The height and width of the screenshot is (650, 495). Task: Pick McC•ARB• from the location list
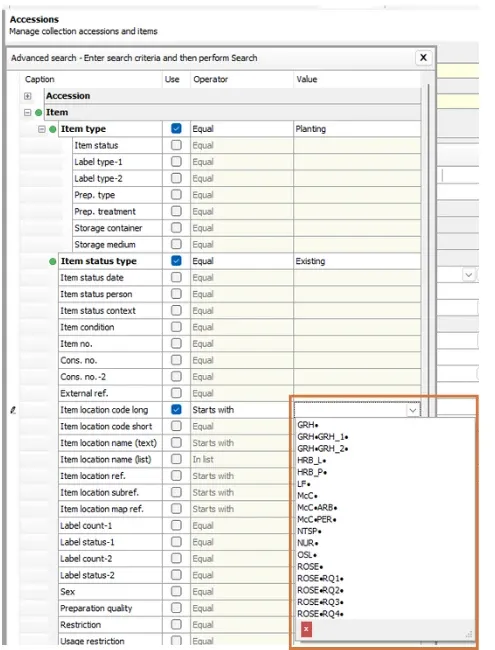[x=317, y=508]
